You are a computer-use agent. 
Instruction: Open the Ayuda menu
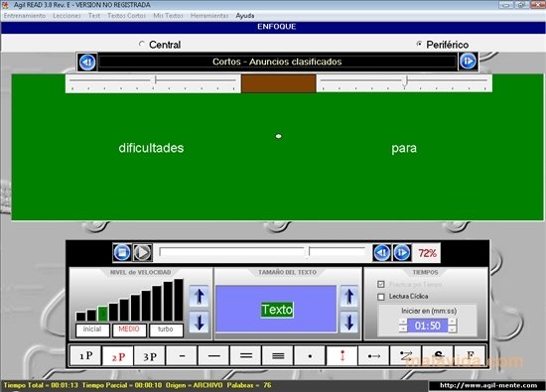[245, 16]
